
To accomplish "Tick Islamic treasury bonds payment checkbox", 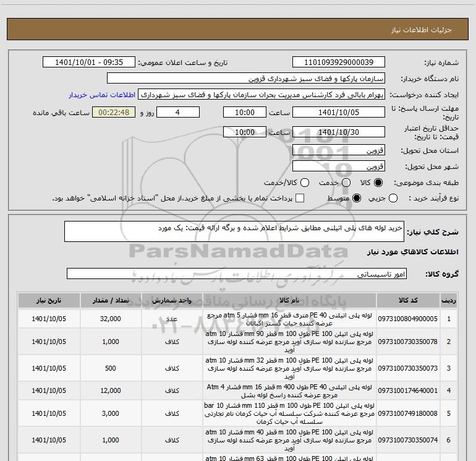I will click(x=300, y=198).
